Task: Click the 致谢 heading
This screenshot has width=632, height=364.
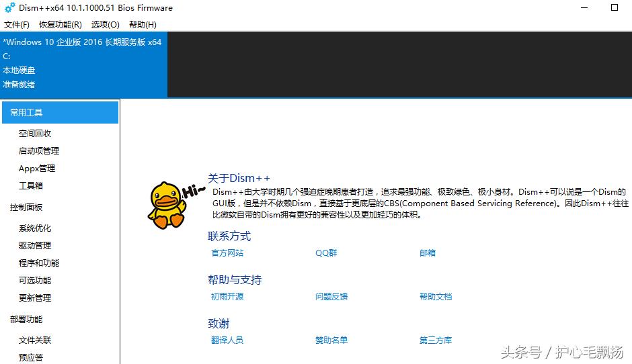Action: point(219,323)
